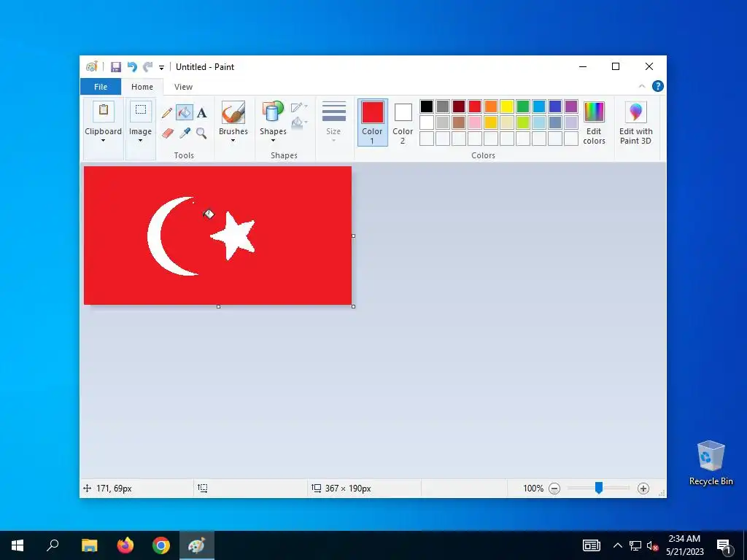Image resolution: width=747 pixels, height=560 pixels.
Task: Select the Fill with color bucket tool
Action: 185,112
